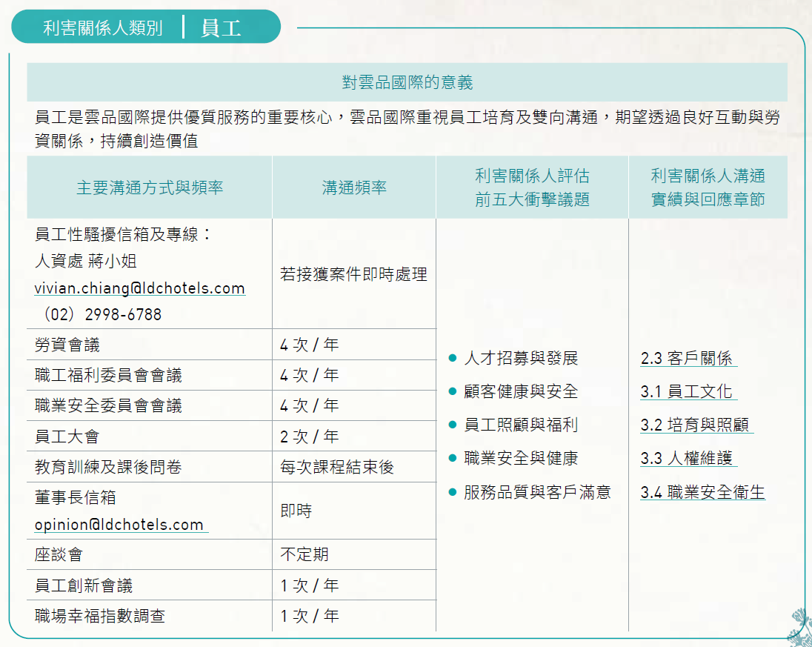
Task: Select the '勞資會議' row label
Action: pos(67,345)
